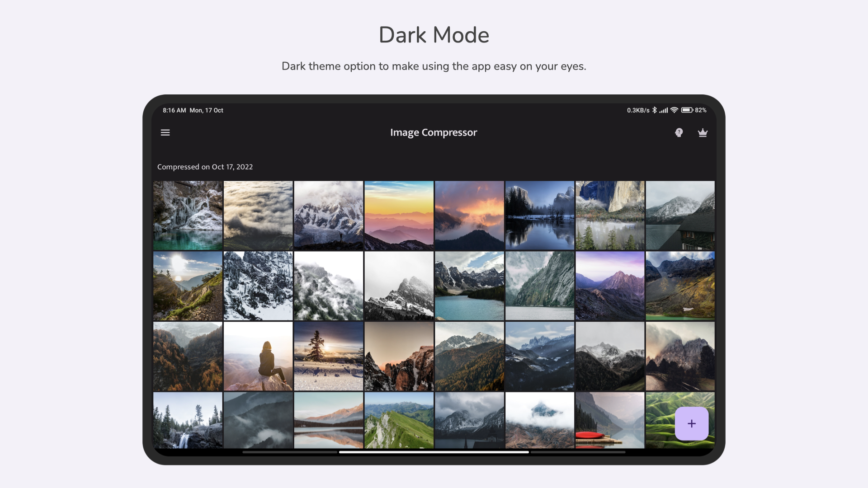Open the help question mark icon
Screen dimensions: 868x488
pos(679,132)
